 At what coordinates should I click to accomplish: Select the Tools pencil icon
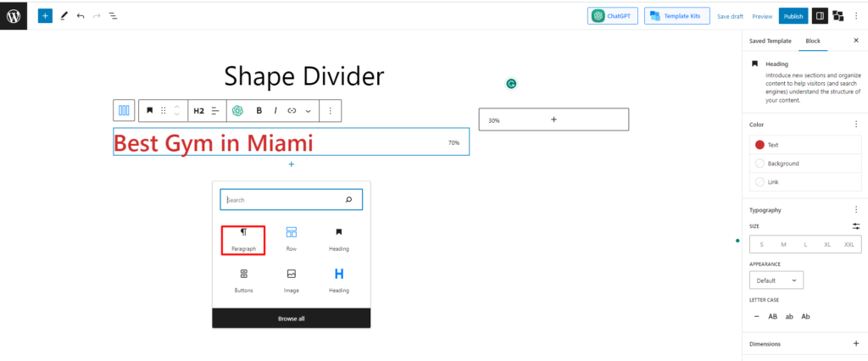tap(63, 16)
